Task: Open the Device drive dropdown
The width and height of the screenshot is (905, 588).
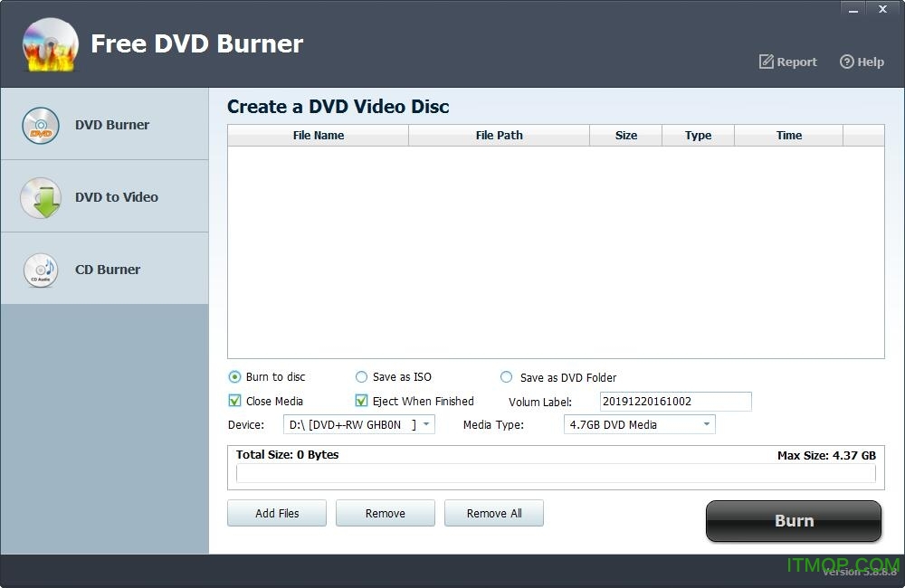Action: click(x=359, y=424)
